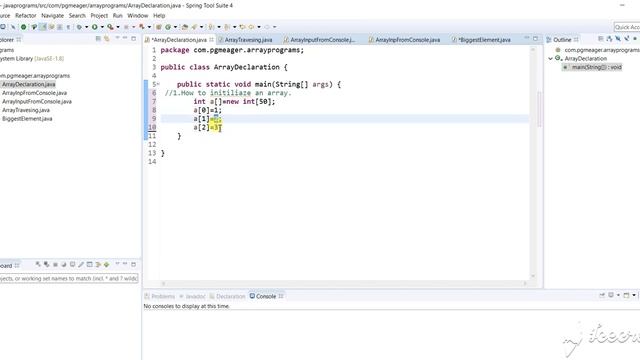This screenshot has height=360, width=640.
Task: Open the New Java Class green C icon
Action: click(x=168, y=27)
